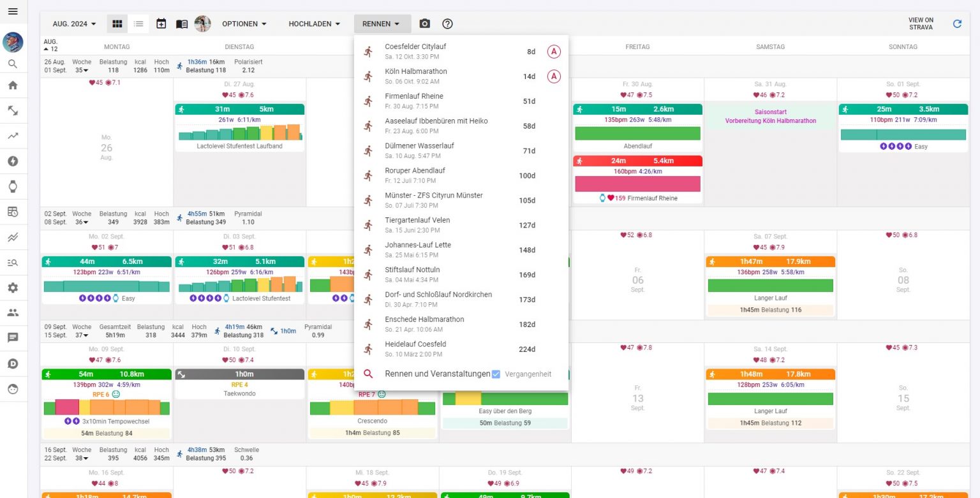Select Köln Halbmarathon in the races menu
Screen dimensions: 980x498
coord(416,75)
